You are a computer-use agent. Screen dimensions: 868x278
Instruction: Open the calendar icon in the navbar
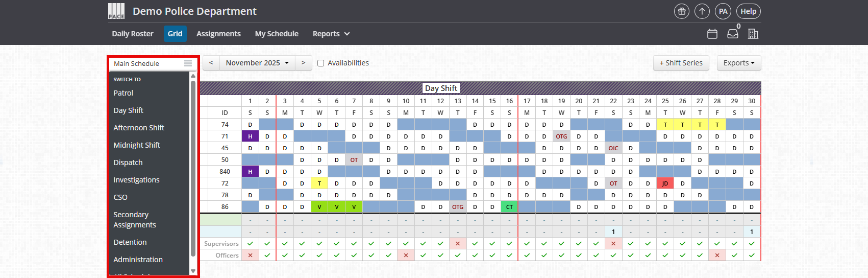point(712,34)
